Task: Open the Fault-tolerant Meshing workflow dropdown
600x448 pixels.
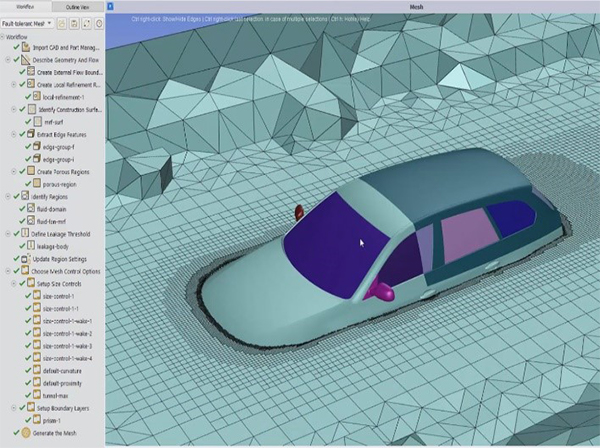Action: [x=51, y=22]
